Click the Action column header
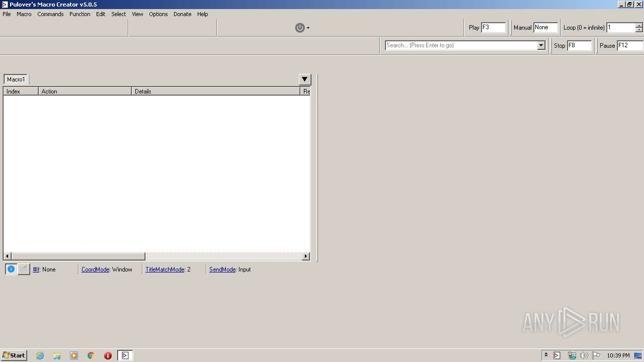The width and height of the screenshot is (644, 362). [x=85, y=92]
